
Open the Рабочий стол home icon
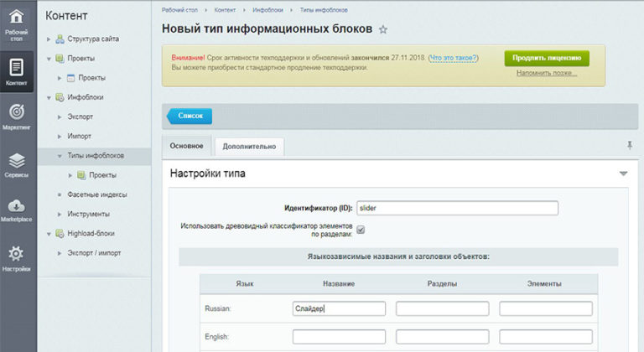pos(17,17)
